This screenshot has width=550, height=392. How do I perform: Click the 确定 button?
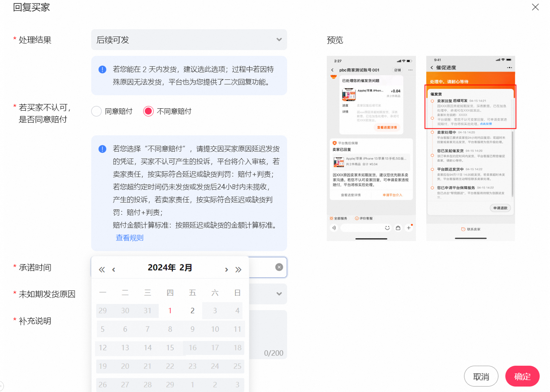coord(522,376)
